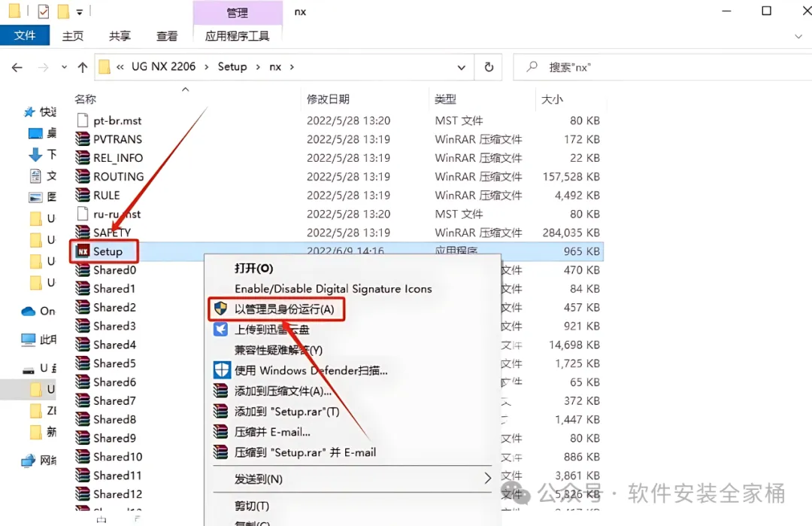Viewport: 812px width, 526px height.
Task: Switch to the 查看 ribbon tab
Action: click(167, 36)
